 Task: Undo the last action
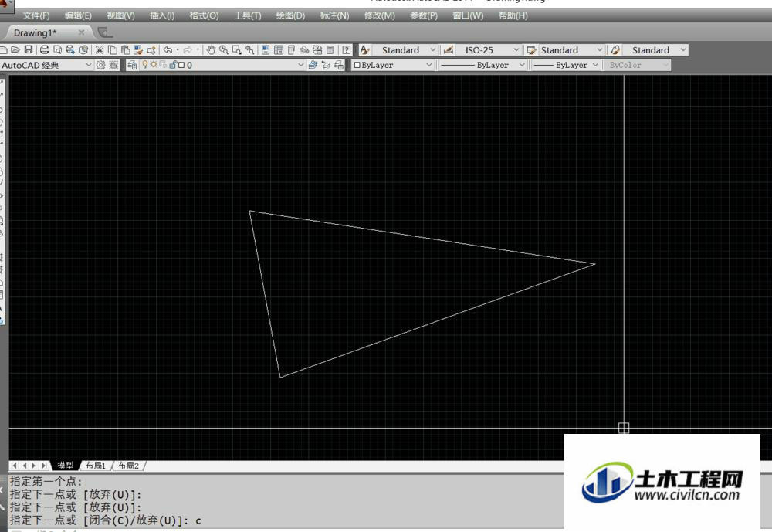(168, 49)
